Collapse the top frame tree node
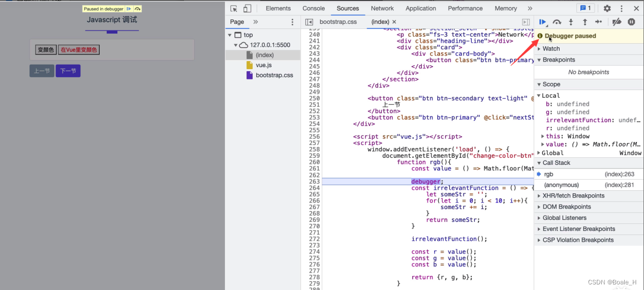Image resolution: width=644 pixels, height=290 pixels. tap(230, 35)
